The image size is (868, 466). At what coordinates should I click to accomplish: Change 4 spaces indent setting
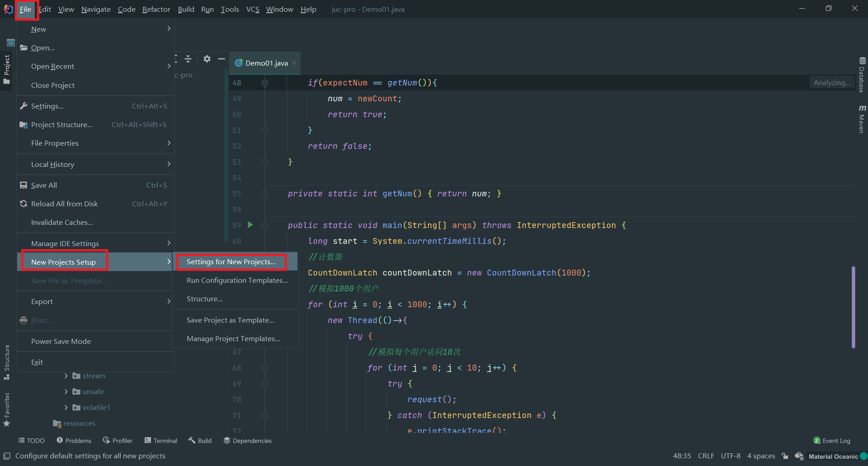point(761,456)
